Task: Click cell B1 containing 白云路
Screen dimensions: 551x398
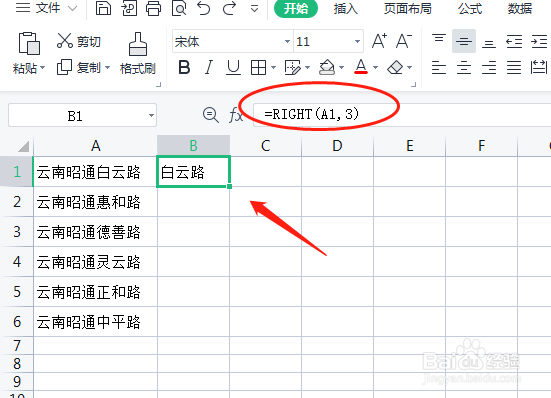Action: click(193, 172)
